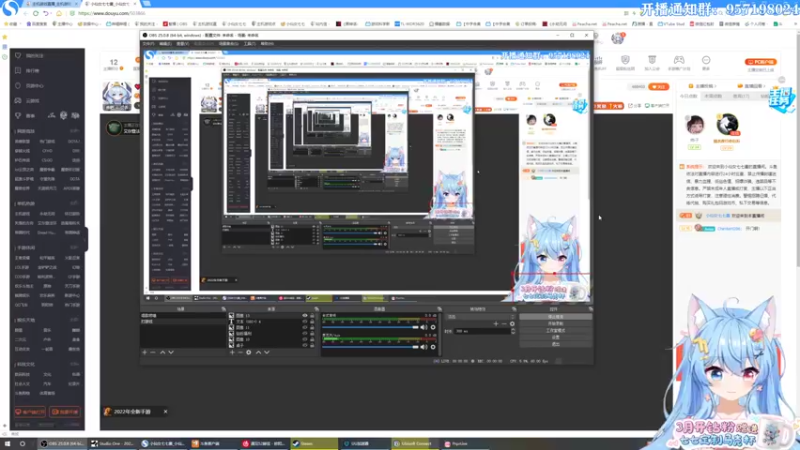Reload the Douyu page in browser
Screen dimensions: 800x450
pos(35,13)
